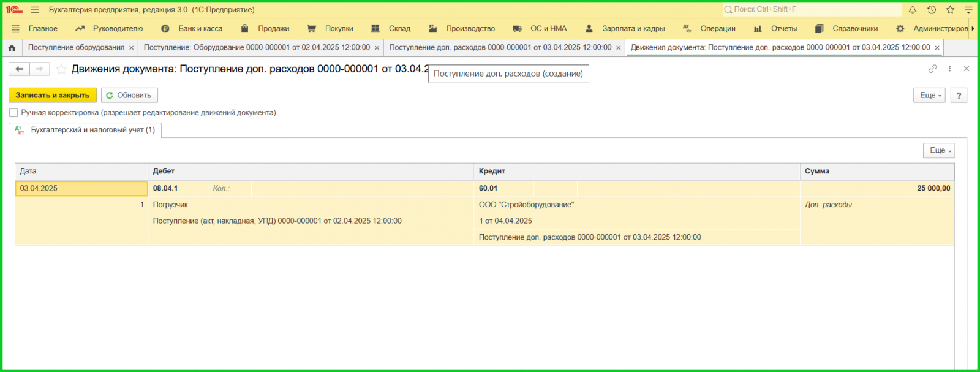Copy document link icon
The height and width of the screenshot is (372, 980).
[x=932, y=69]
